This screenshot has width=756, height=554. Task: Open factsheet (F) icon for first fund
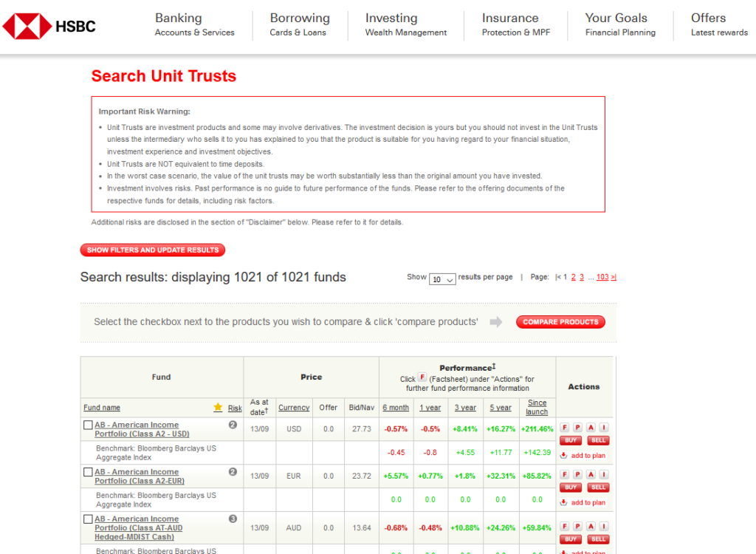click(x=565, y=427)
